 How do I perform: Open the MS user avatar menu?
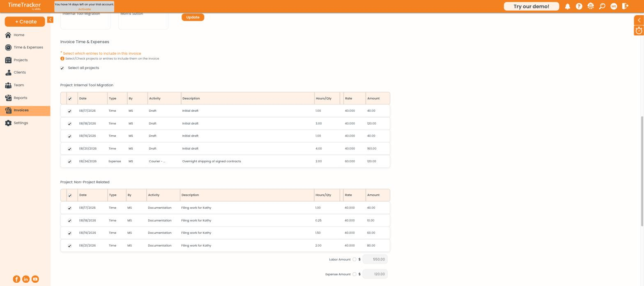[x=614, y=7]
